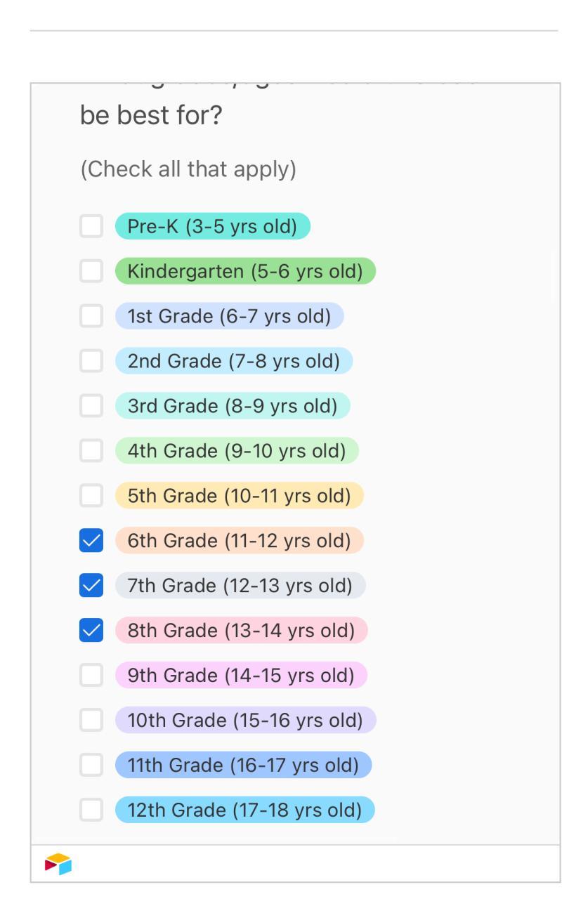Check the Pre-K (3-5 yrs old) checkbox
Viewport: 588px width, 899px height.
point(91,226)
